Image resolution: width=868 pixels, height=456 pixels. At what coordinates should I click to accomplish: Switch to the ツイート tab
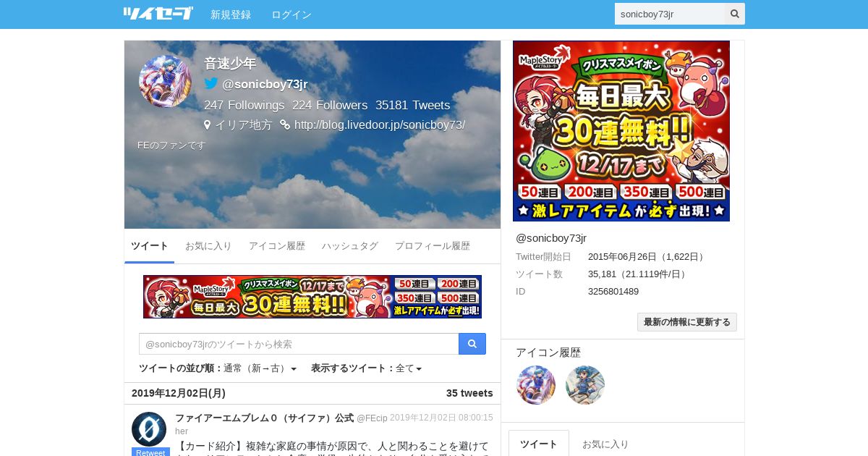(150, 246)
